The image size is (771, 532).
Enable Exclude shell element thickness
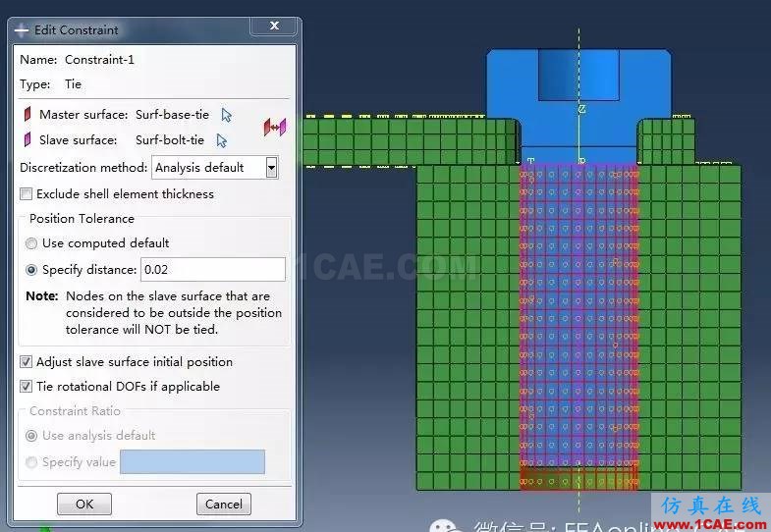pos(27,194)
